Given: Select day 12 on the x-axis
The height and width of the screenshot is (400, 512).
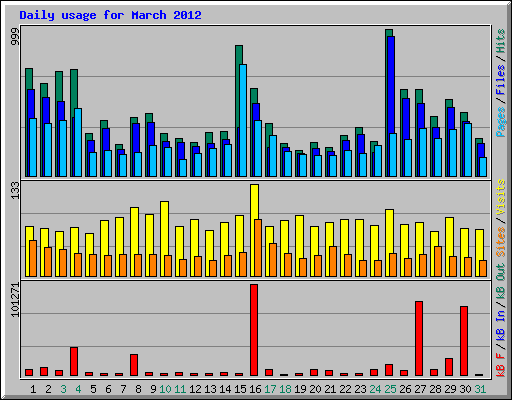Looking at the screenshot, I should coord(195,389).
